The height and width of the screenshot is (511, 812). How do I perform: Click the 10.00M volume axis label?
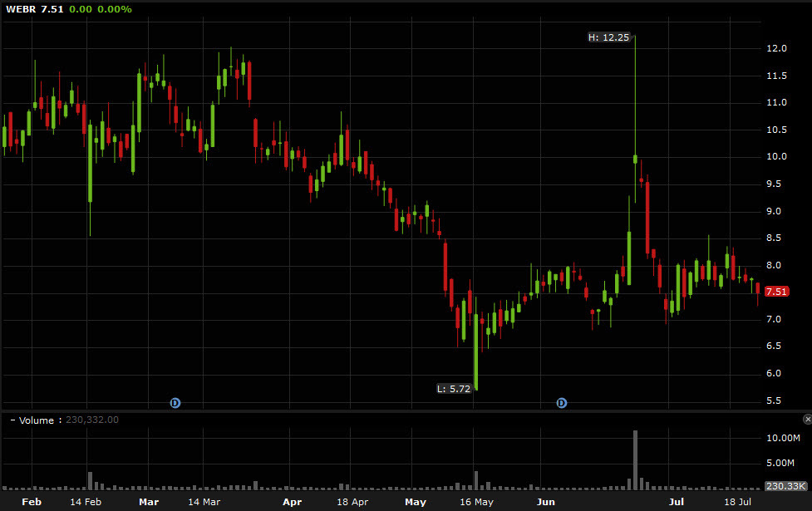[x=783, y=438]
